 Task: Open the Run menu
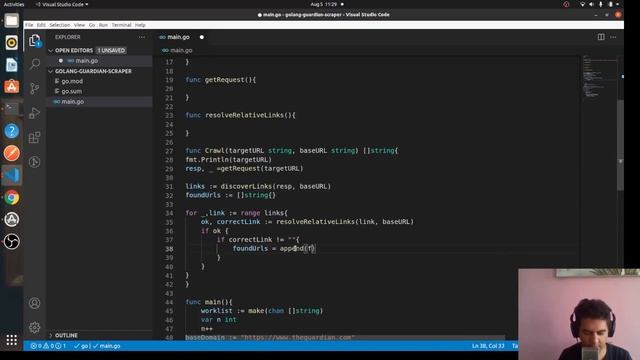coord(103,25)
